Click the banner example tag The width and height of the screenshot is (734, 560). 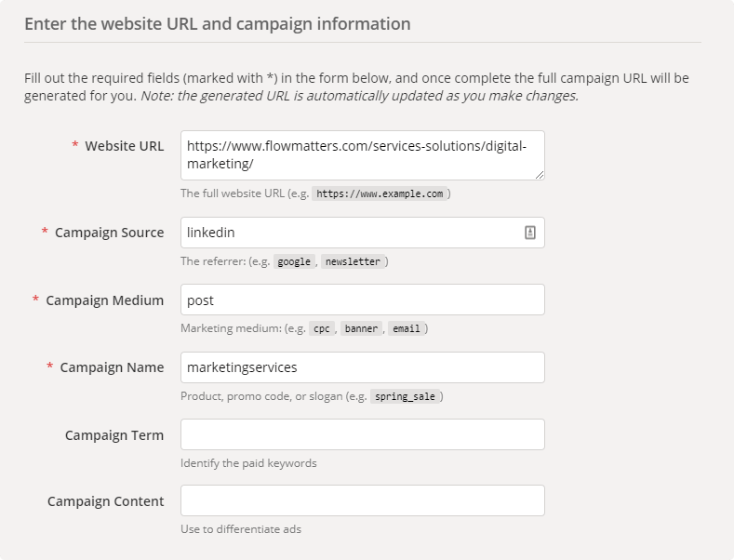coord(361,329)
